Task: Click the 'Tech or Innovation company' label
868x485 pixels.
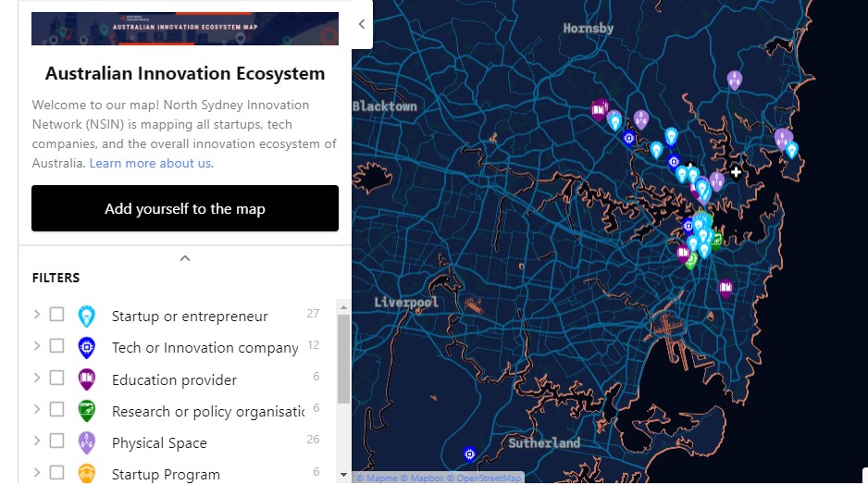Action: 205,348
